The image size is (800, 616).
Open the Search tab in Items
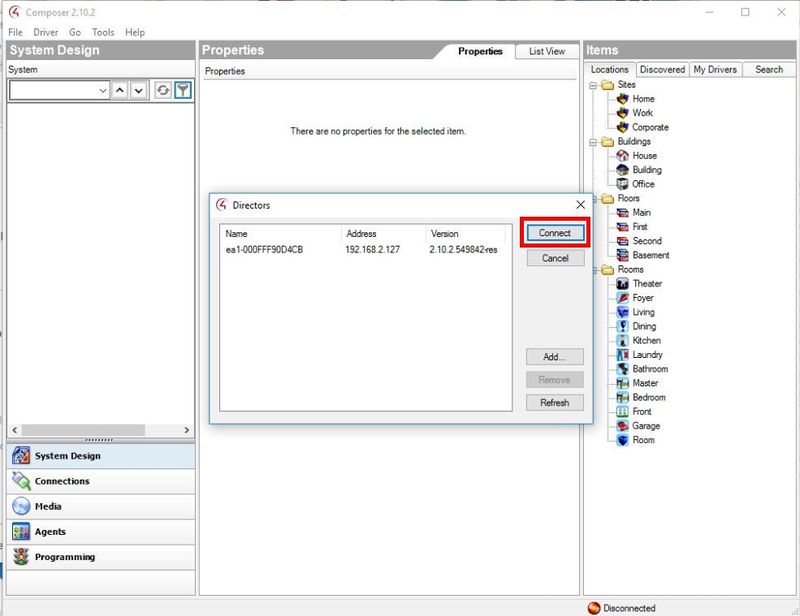pyautogui.click(x=769, y=69)
